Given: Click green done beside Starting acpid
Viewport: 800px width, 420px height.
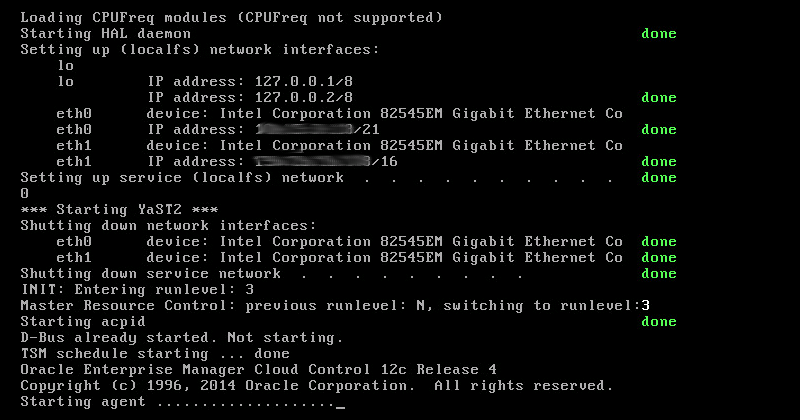Looking at the screenshot, I should [x=658, y=322].
